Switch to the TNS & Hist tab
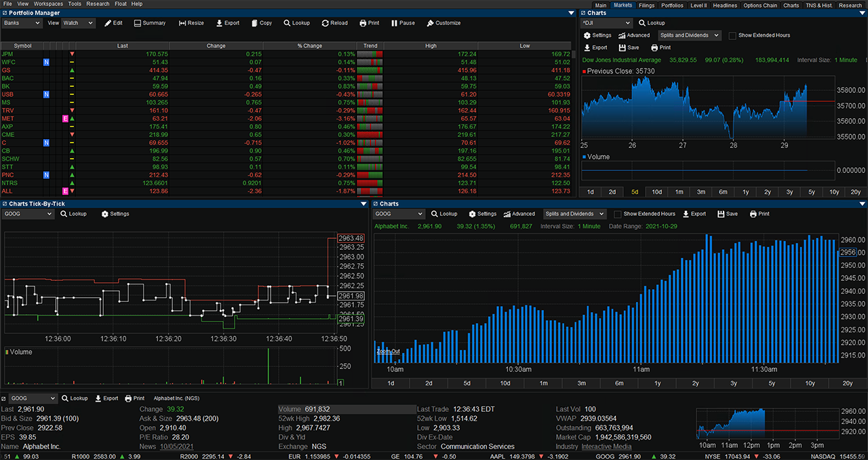Viewport: 868px width, 460px height. [x=818, y=5]
